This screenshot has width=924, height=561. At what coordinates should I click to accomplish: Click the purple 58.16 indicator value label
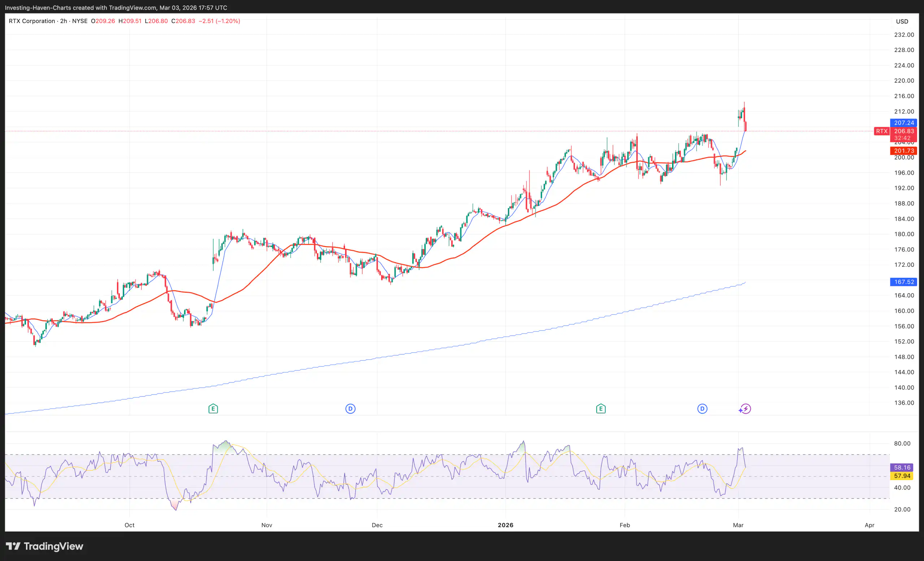click(902, 467)
